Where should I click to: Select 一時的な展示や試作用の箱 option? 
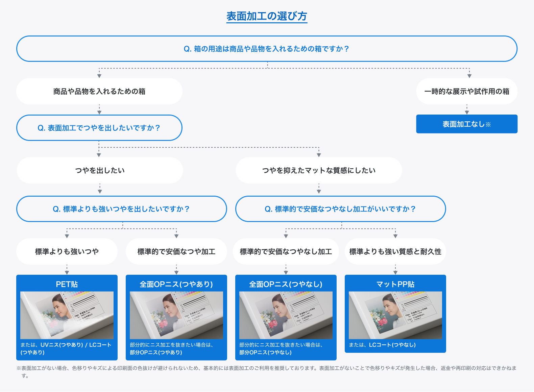(x=467, y=91)
